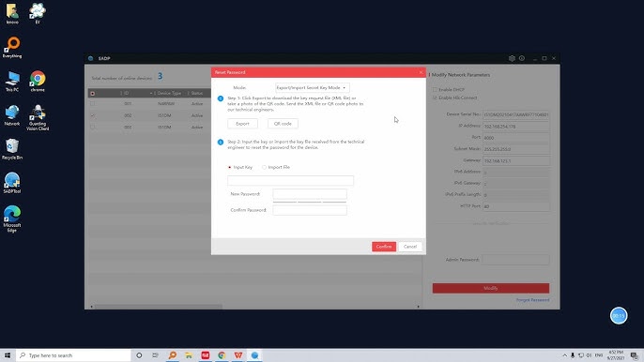Click the Export button
Screen dimensions: 644x362
242,124
